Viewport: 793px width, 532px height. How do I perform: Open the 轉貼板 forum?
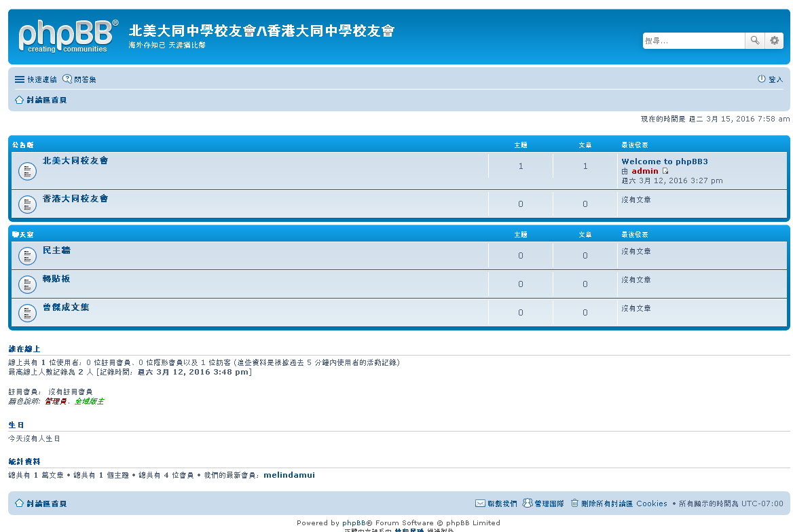click(x=56, y=279)
